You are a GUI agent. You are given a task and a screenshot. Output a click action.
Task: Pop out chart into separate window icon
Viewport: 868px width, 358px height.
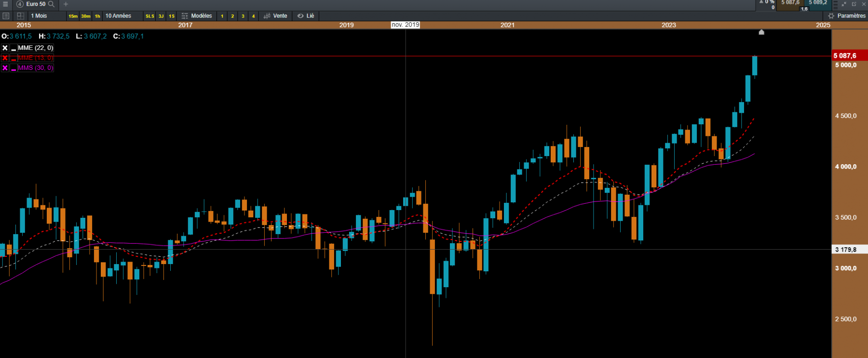point(854,4)
